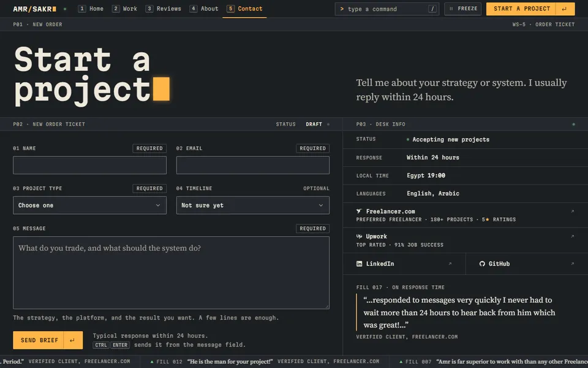Click the CTRL key hint

(x=101, y=345)
